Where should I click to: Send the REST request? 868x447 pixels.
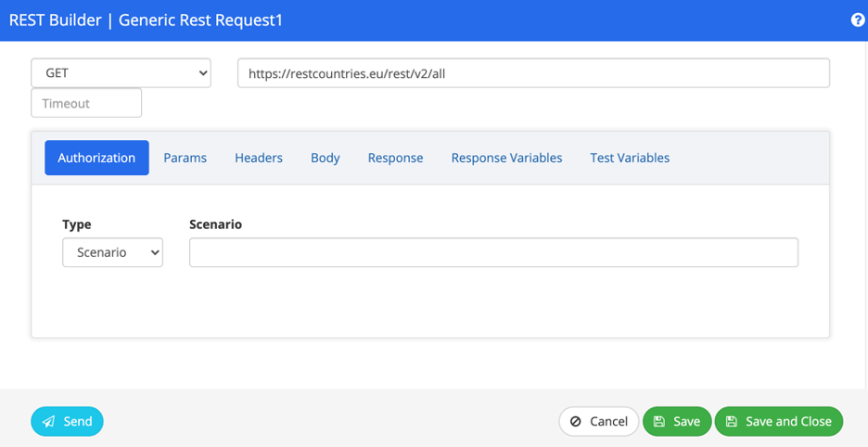pyautogui.click(x=67, y=422)
